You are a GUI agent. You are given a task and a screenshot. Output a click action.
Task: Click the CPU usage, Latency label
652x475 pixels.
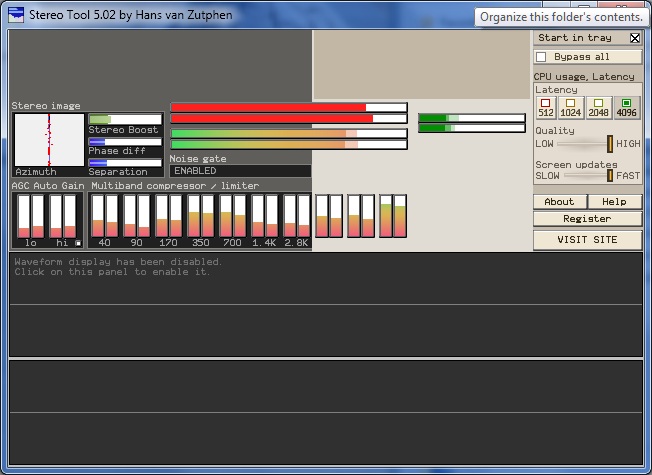point(584,77)
